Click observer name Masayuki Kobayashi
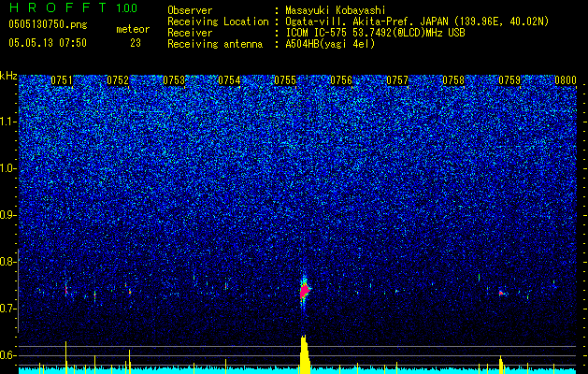Viewport: 588px width, 374px height. point(335,10)
